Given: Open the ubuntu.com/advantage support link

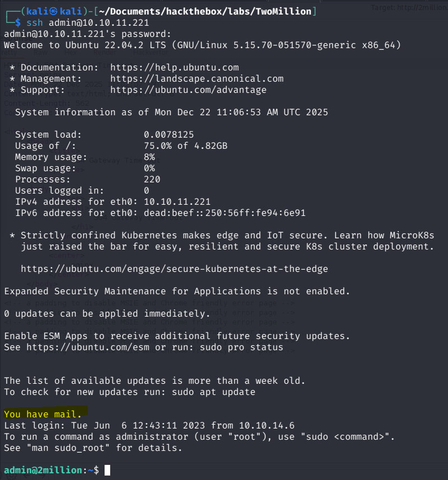Looking at the screenshot, I should (188, 90).
